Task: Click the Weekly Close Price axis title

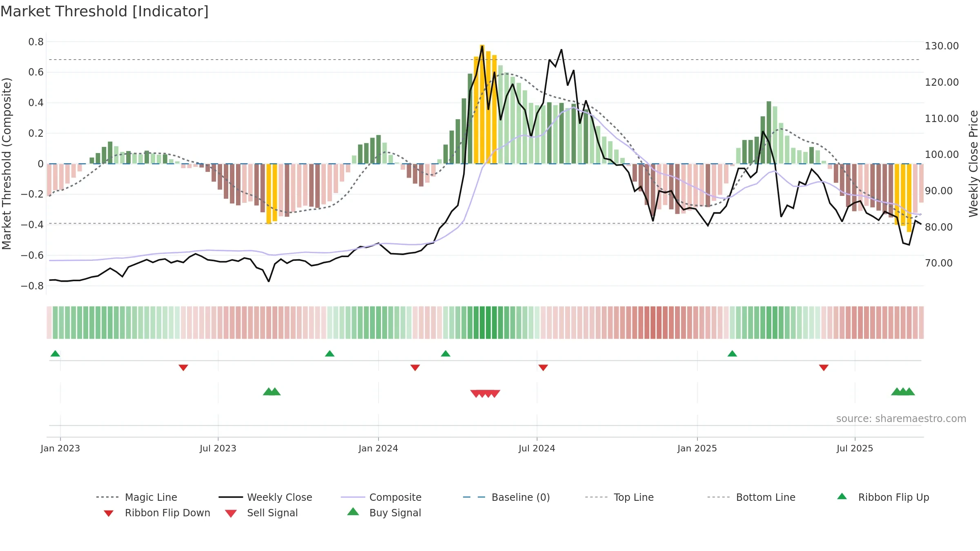Action: pyautogui.click(x=973, y=163)
